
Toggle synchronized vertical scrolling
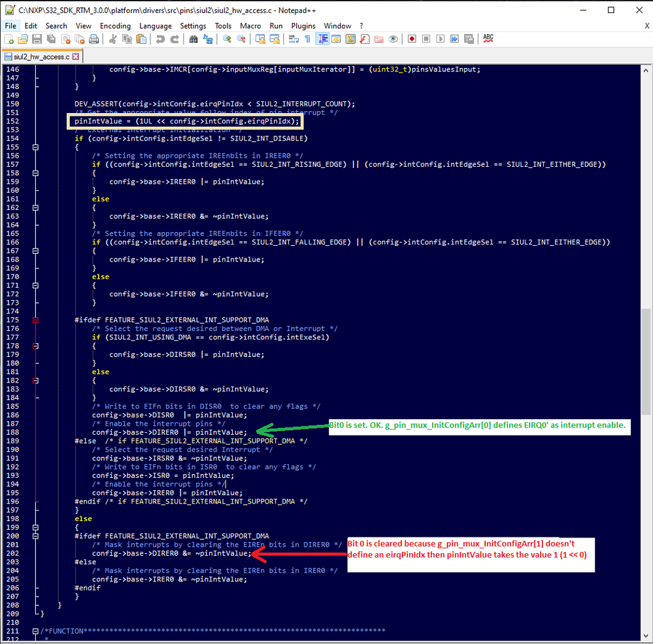pyautogui.click(x=260, y=39)
